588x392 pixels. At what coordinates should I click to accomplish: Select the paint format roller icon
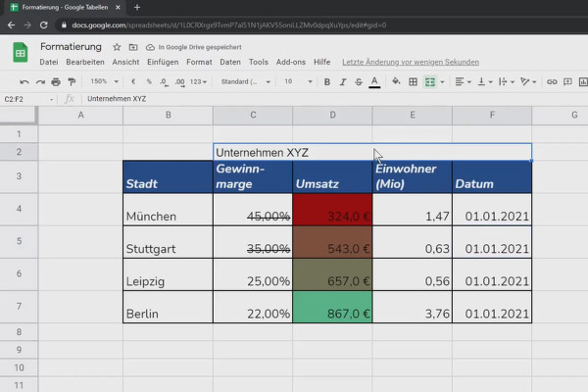[x=72, y=81]
